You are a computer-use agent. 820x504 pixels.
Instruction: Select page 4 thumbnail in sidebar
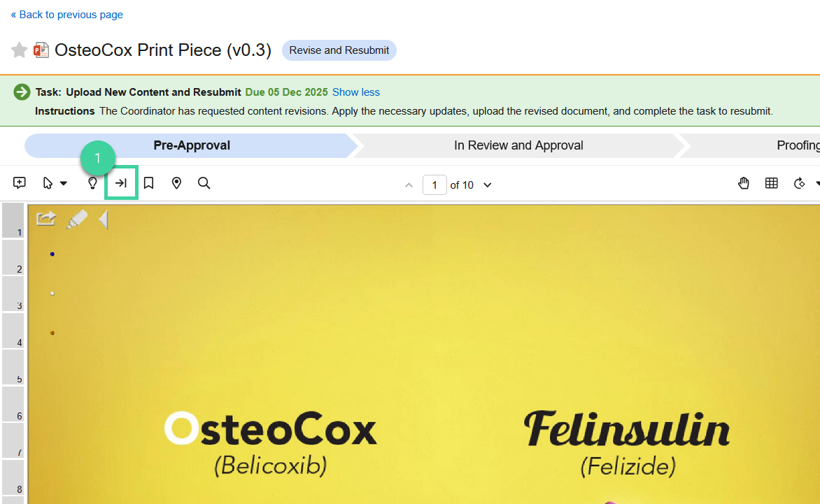[x=13, y=329]
